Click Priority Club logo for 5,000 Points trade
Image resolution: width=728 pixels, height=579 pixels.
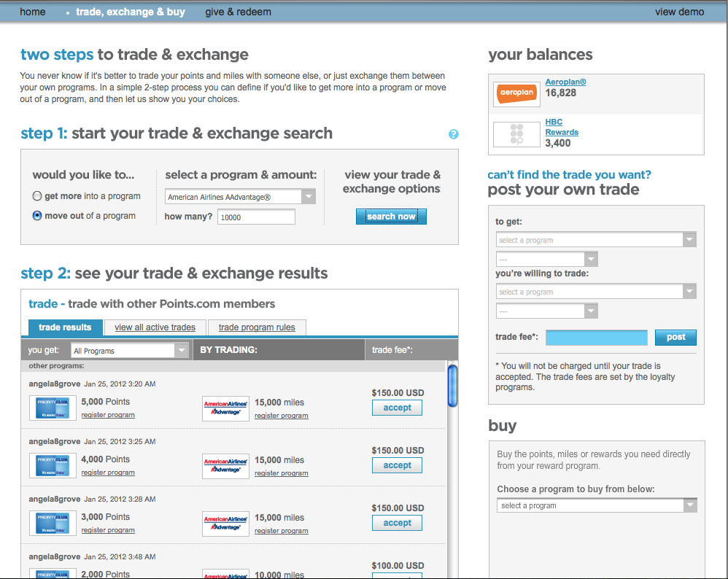[53, 408]
